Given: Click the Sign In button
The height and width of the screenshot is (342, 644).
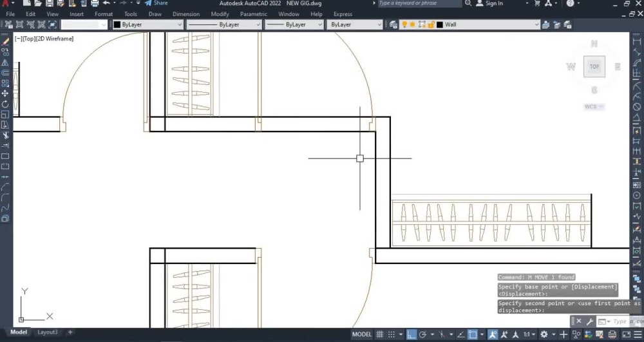Looking at the screenshot, I should click(x=489, y=3).
